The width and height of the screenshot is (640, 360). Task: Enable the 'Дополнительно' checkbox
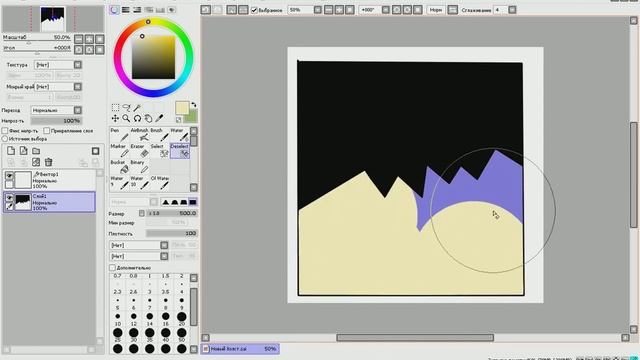click(112, 268)
